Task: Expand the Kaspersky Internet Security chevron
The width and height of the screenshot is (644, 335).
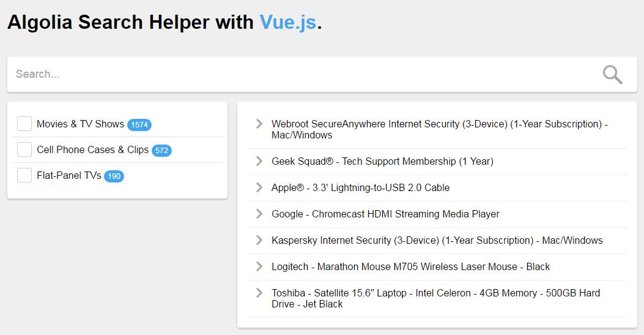Action: (259, 240)
